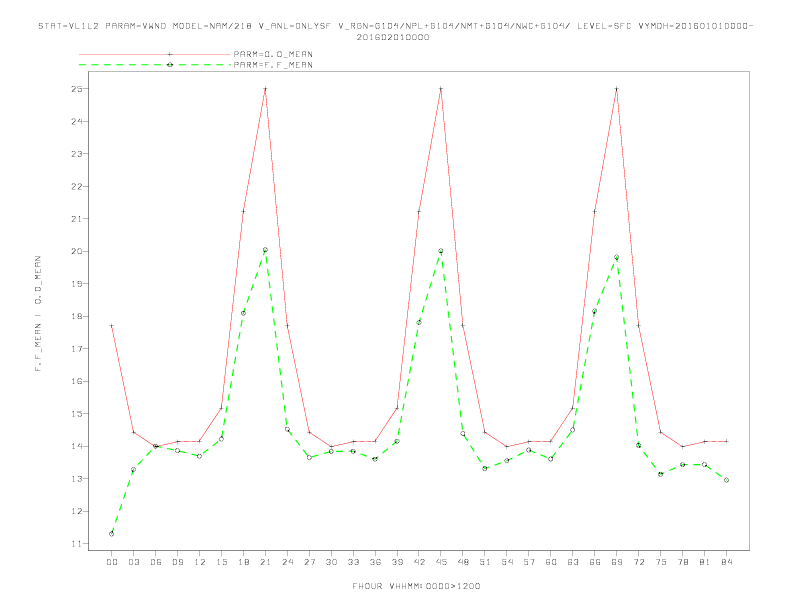This screenshot has width=792, height=612.
Task: Select green circle data point at FHOUR 03
Action: point(133,470)
